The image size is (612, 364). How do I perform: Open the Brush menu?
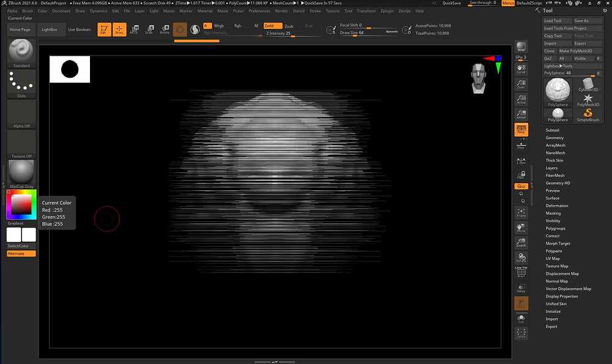tap(28, 11)
